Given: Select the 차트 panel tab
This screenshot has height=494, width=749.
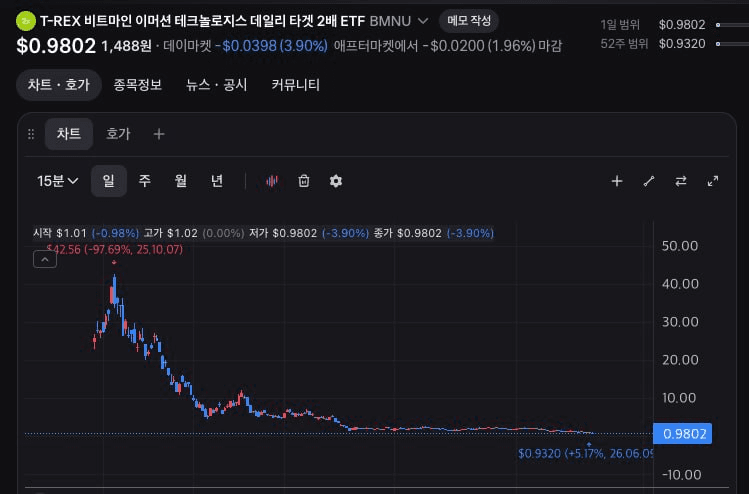Looking at the screenshot, I should click(69, 134).
